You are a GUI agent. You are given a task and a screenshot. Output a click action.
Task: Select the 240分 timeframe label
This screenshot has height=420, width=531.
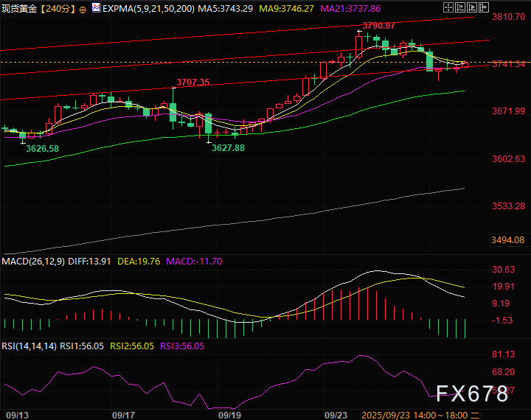(58, 8)
